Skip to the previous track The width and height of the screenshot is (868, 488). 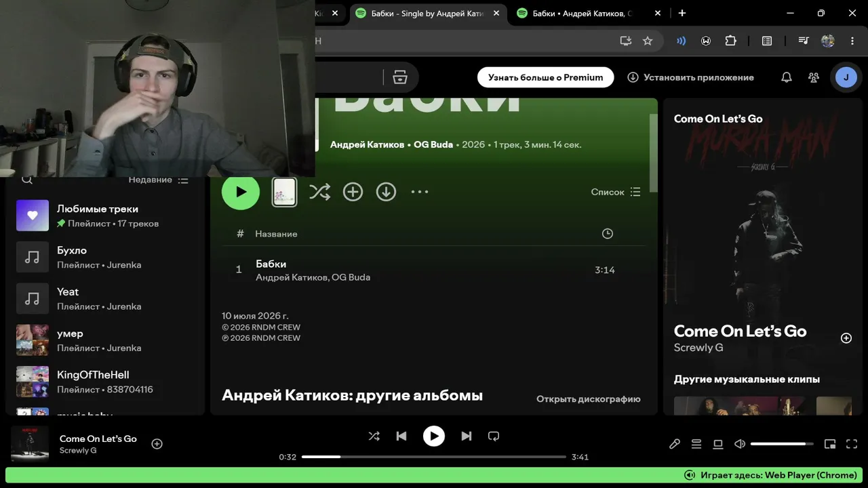pos(401,436)
